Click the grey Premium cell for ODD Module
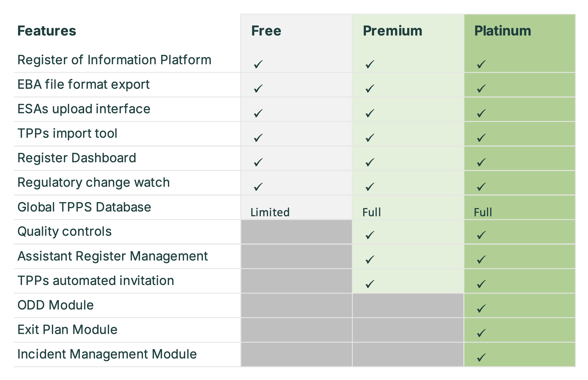Screen dimensions: 588x380 click(x=408, y=305)
